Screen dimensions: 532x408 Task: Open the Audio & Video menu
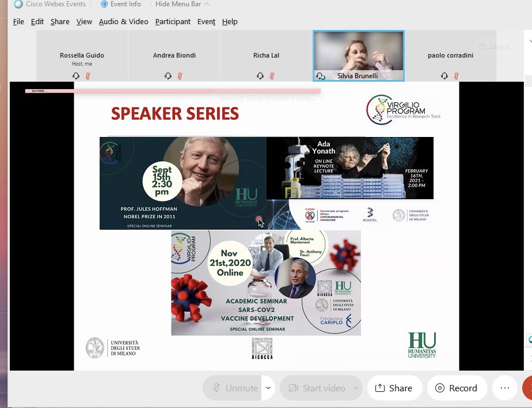point(123,22)
